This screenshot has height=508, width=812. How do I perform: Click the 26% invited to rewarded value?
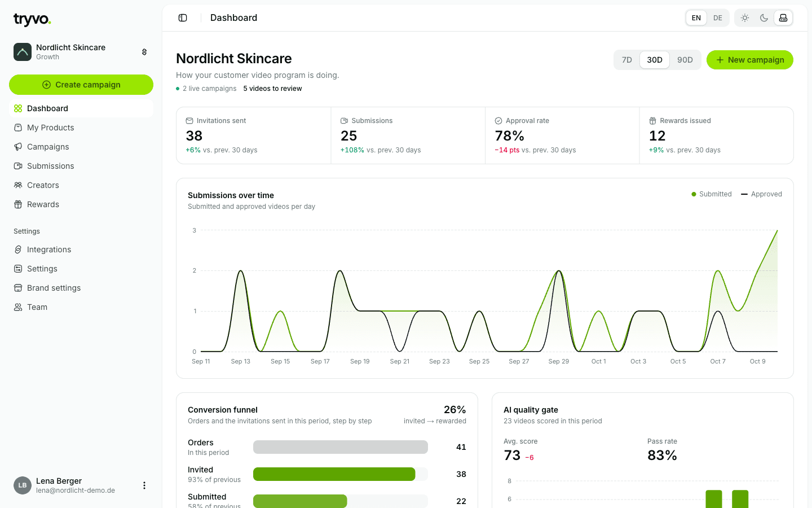(x=454, y=410)
